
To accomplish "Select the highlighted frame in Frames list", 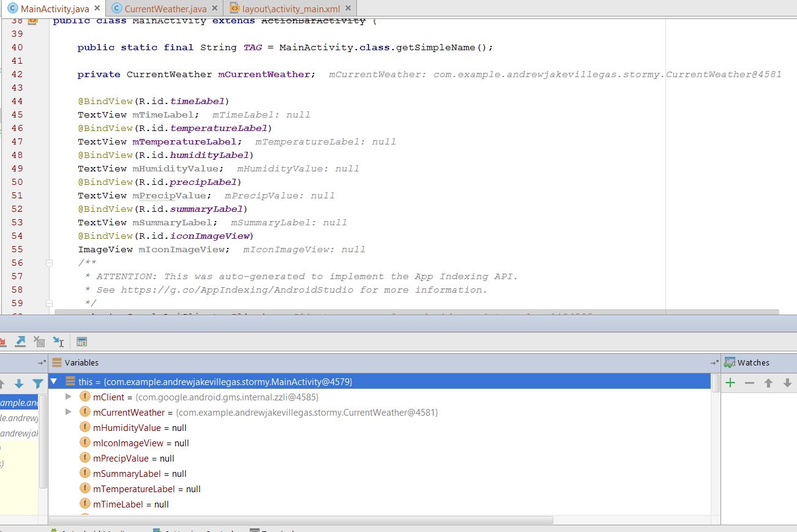I will pyautogui.click(x=19, y=402).
